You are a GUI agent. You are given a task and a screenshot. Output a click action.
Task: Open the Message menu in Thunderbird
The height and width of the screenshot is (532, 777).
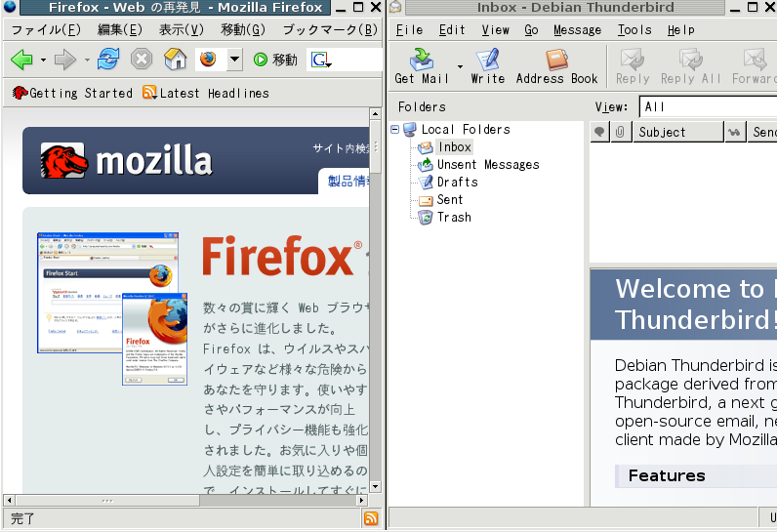[577, 30]
